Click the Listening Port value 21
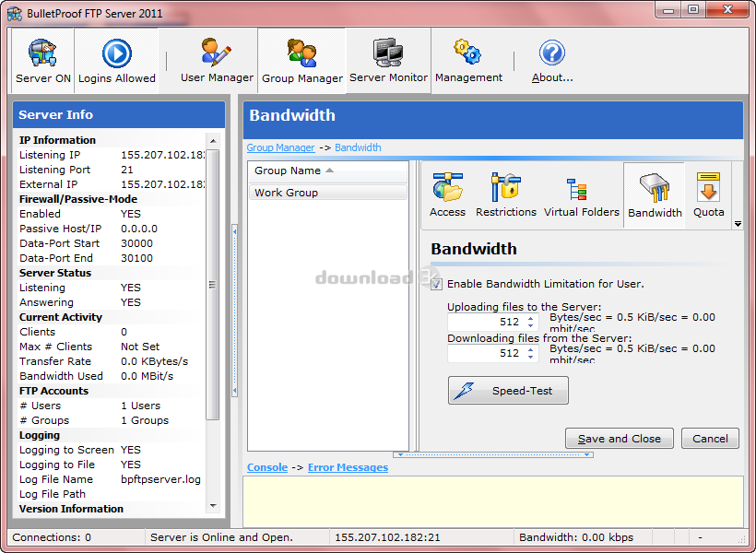 tap(127, 170)
